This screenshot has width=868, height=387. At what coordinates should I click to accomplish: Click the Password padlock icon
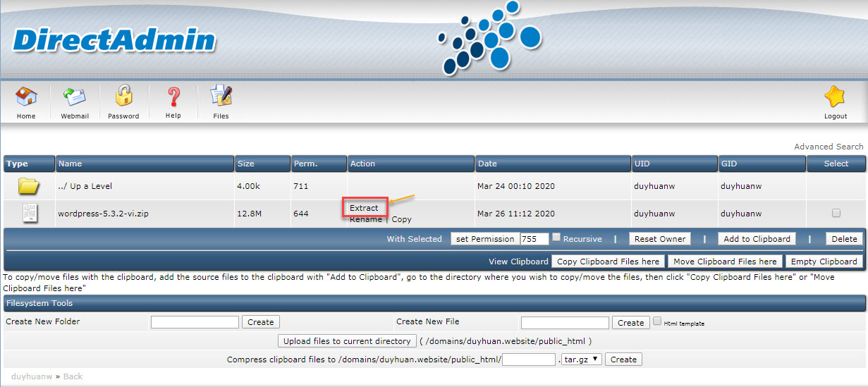click(x=123, y=97)
